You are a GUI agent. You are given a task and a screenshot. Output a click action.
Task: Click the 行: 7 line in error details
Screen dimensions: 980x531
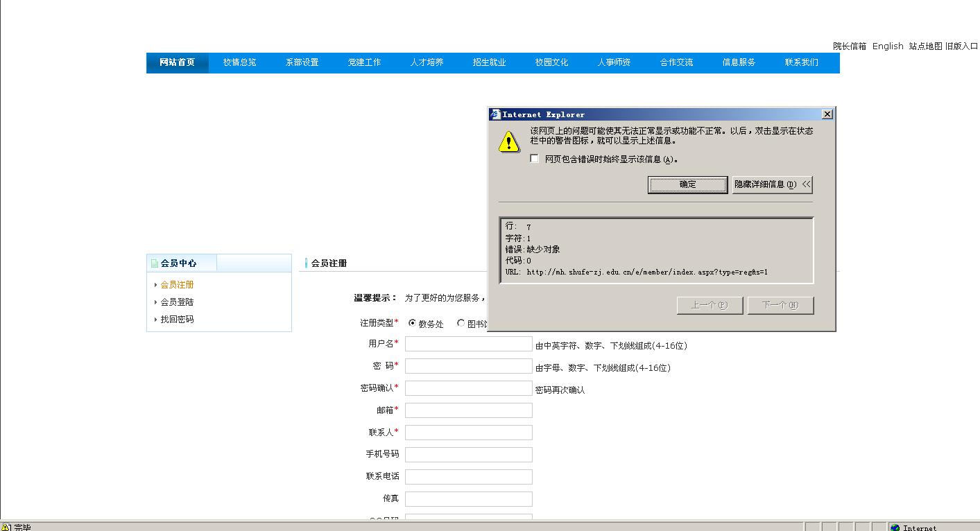[x=518, y=227]
